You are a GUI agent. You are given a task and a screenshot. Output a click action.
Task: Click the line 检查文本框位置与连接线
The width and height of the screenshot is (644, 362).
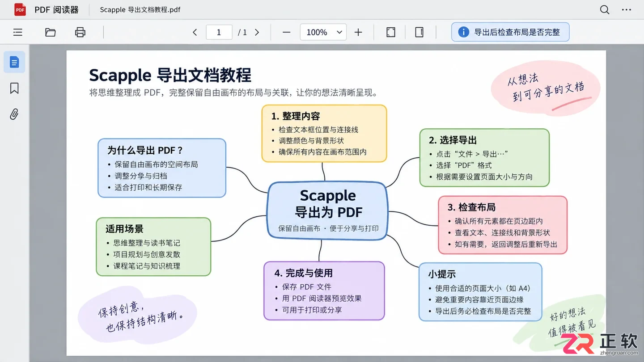pos(318,130)
